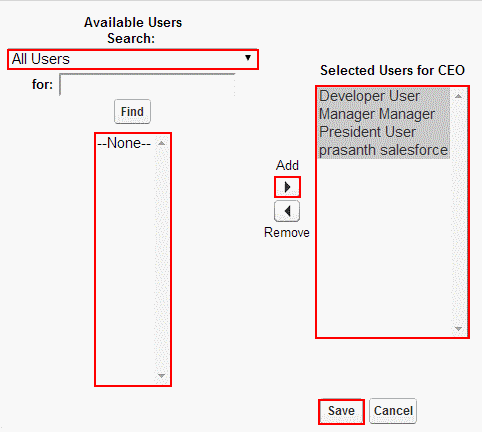This screenshot has width=482, height=432.
Task: Focus the 'for:' search text field
Action: [x=147, y=85]
